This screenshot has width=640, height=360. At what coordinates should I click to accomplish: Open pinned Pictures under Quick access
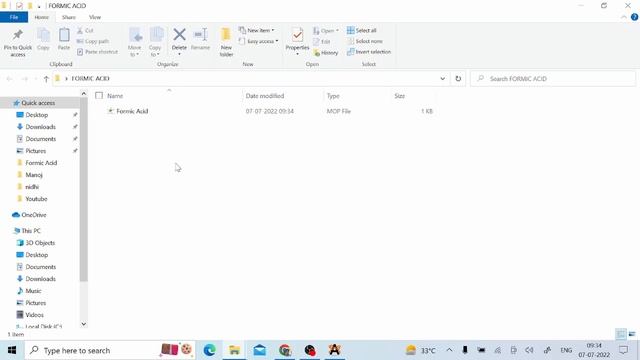(36, 151)
